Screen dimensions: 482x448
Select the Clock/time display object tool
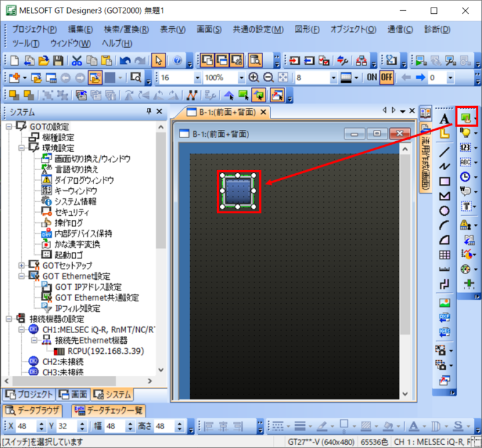465,177
